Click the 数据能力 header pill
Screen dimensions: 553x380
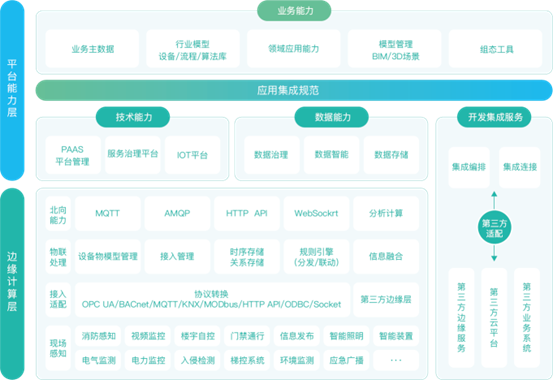point(332,117)
